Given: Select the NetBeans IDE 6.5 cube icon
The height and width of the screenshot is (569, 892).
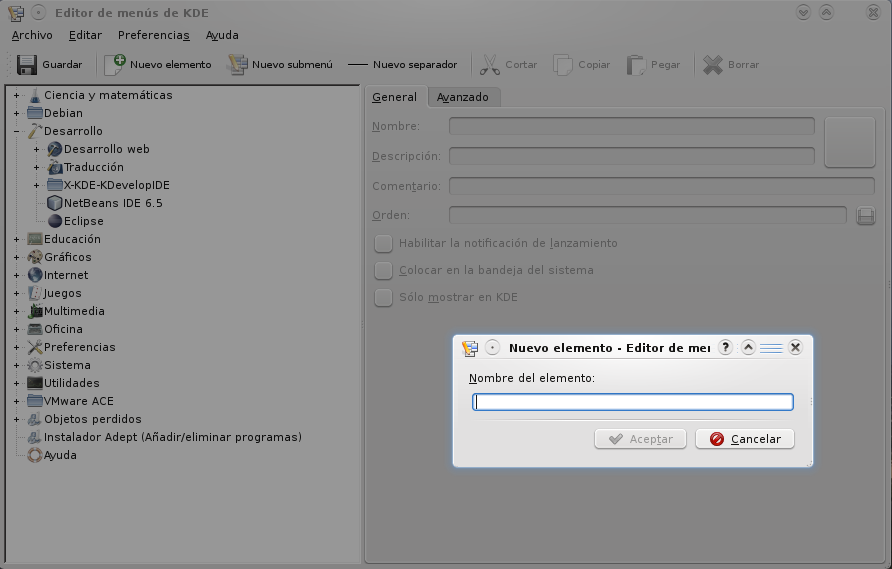Looking at the screenshot, I should pyautogui.click(x=55, y=203).
